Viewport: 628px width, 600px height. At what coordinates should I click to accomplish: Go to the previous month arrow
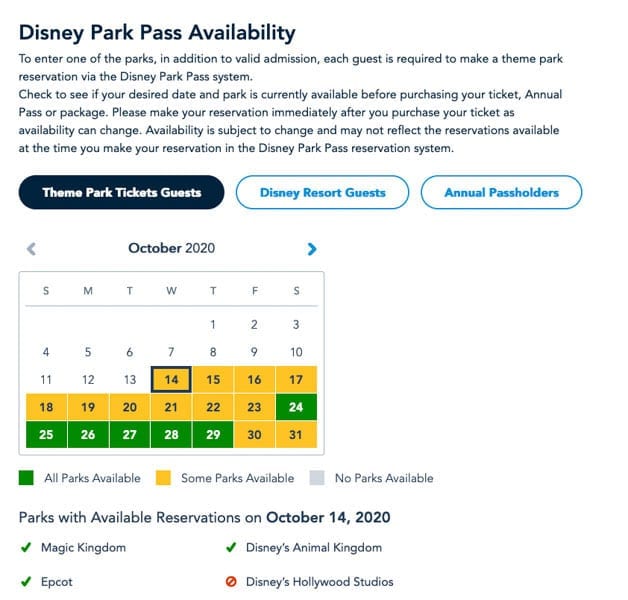(x=31, y=249)
